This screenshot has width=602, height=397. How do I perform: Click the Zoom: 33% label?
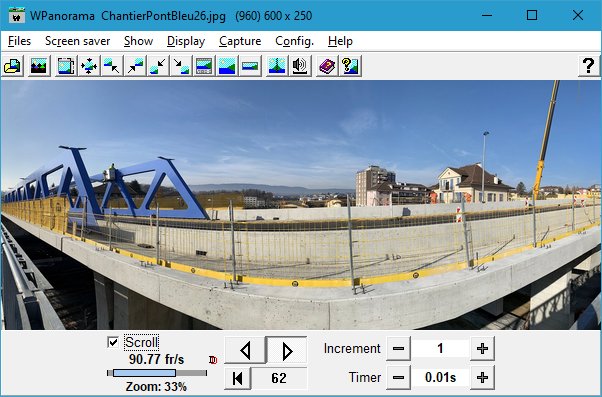pyautogui.click(x=156, y=387)
